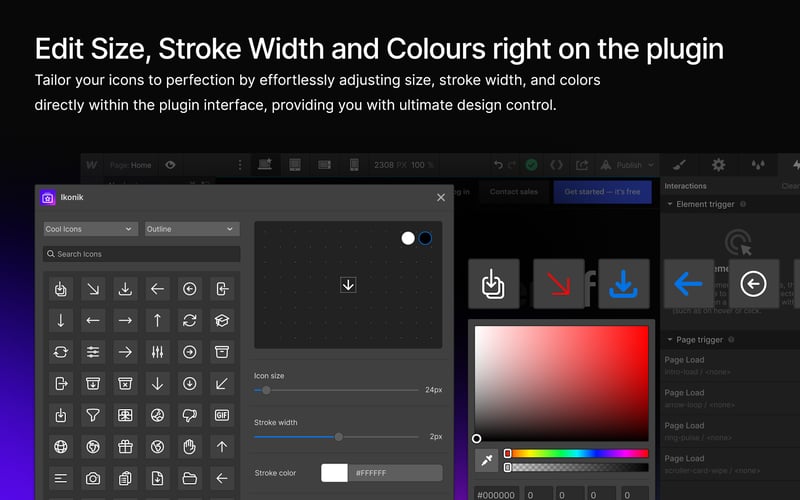Select the archive box with X icon
The width and height of the screenshot is (800, 500).
pos(125,384)
